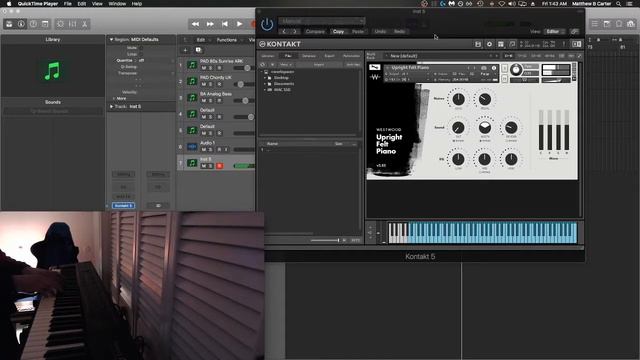Click the add track plus button
The height and width of the screenshot is (360, 640).
185,50
